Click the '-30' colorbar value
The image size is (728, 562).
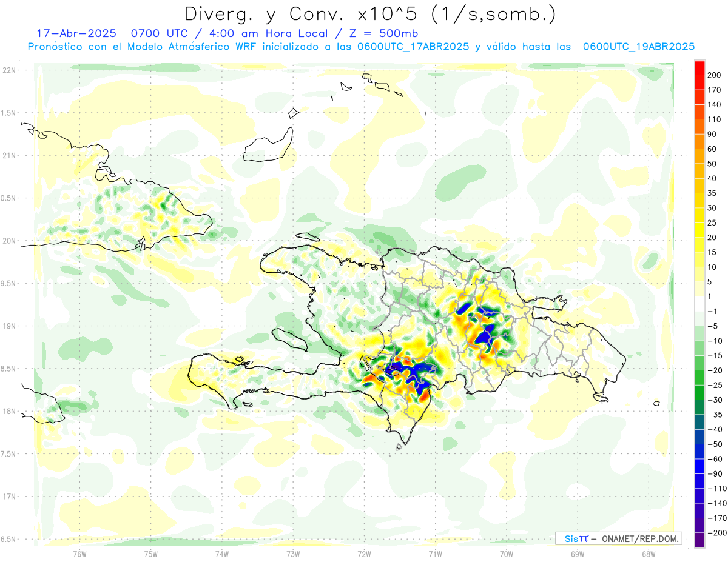point(716,400)
